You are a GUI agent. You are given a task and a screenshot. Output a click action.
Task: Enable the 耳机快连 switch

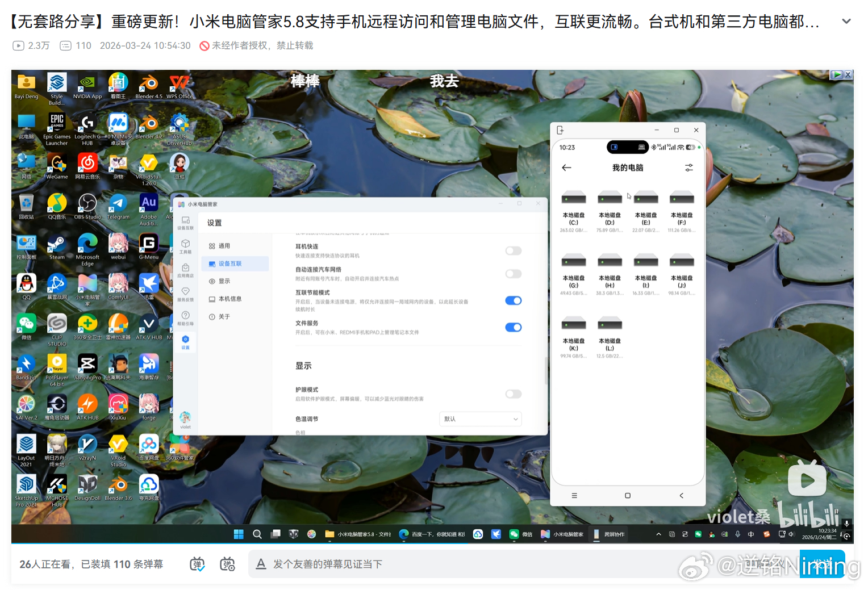tap(513, 251)
